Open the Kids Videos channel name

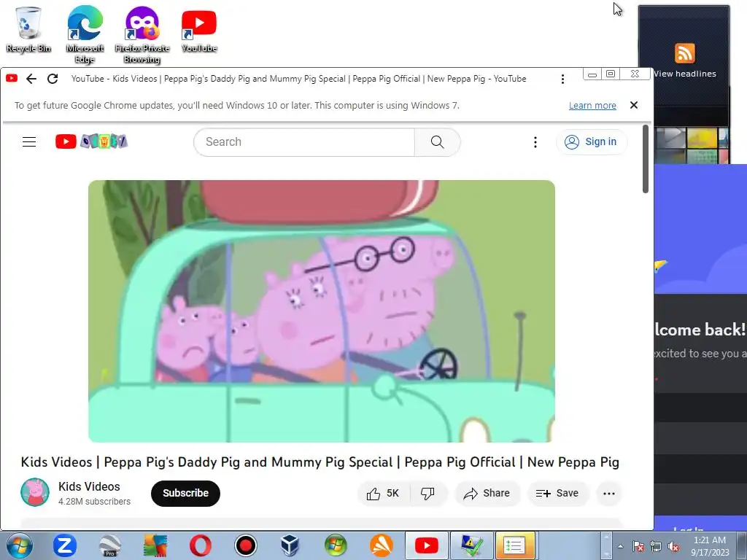click(89, 486)
